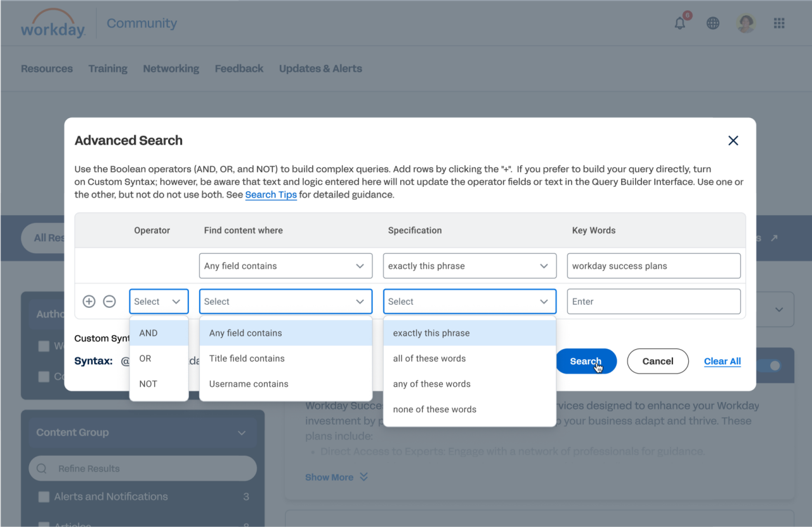Image resolution: width=812 pixels, height=527 pixels.
Task: Open the apps grid menu
Action: tap(779, 23)
